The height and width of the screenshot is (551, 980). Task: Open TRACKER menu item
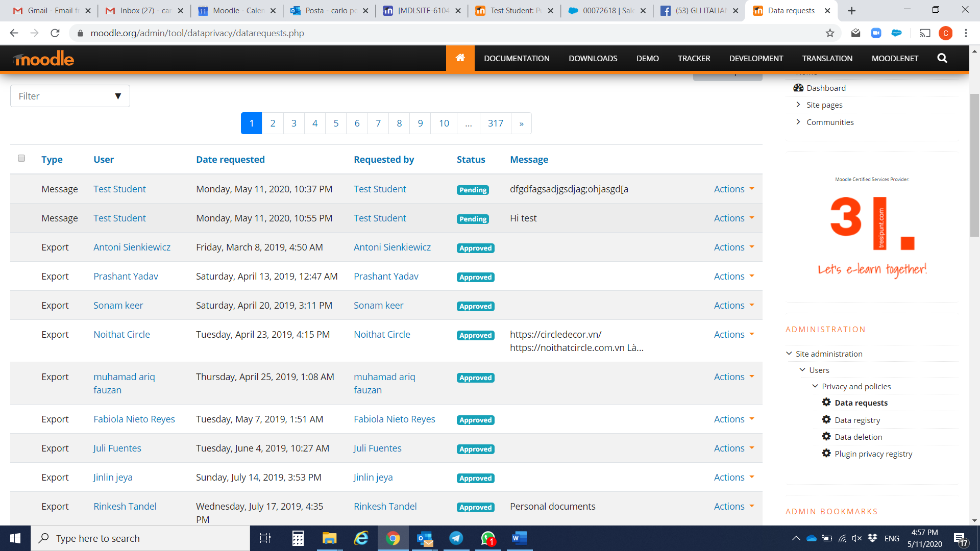(x=694, y=58)
